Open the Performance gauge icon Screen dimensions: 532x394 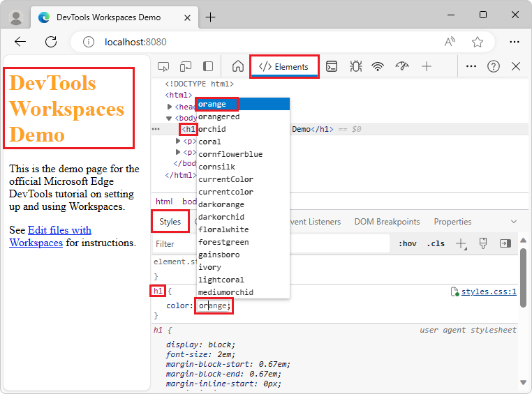point(402,66)
